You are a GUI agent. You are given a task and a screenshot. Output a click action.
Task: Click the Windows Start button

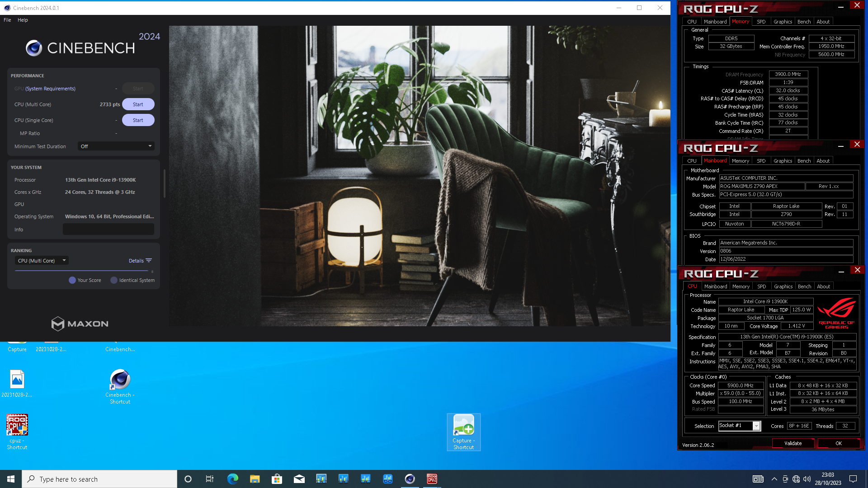click(11, 479)
